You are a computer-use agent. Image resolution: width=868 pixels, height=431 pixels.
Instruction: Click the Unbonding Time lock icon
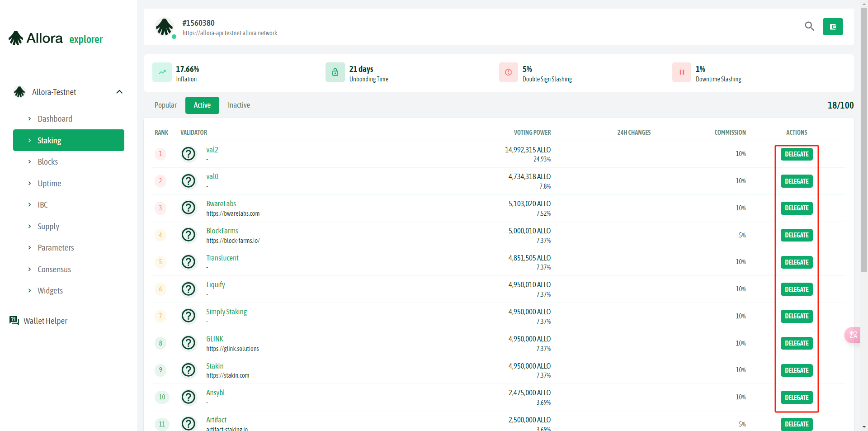point(335,72)
